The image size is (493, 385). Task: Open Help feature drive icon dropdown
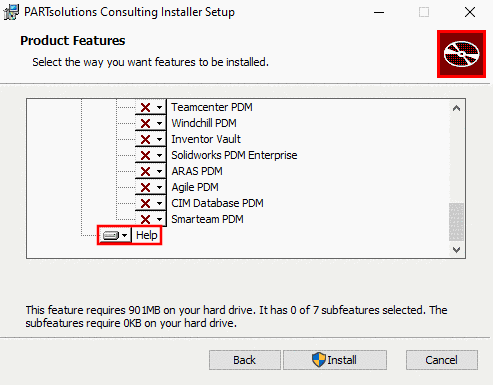(x=115, y=235)
